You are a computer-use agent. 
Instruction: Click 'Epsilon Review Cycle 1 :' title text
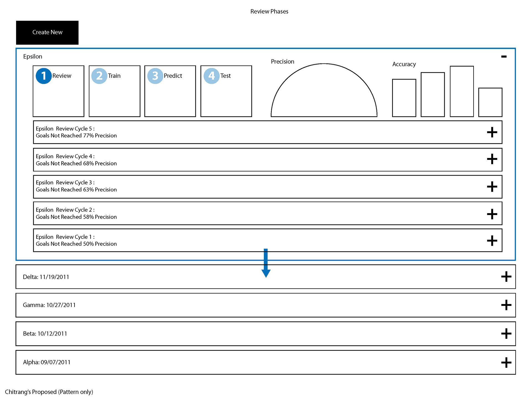click(x=65, y=237)
